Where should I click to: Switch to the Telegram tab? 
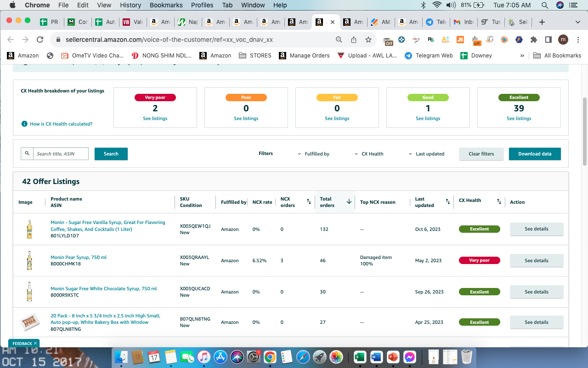coord(435,22)
